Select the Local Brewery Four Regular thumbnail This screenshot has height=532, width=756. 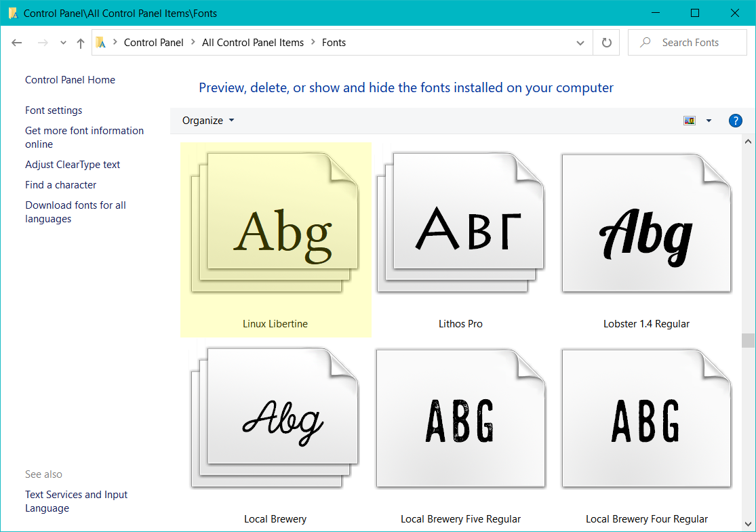pos(647,418)
